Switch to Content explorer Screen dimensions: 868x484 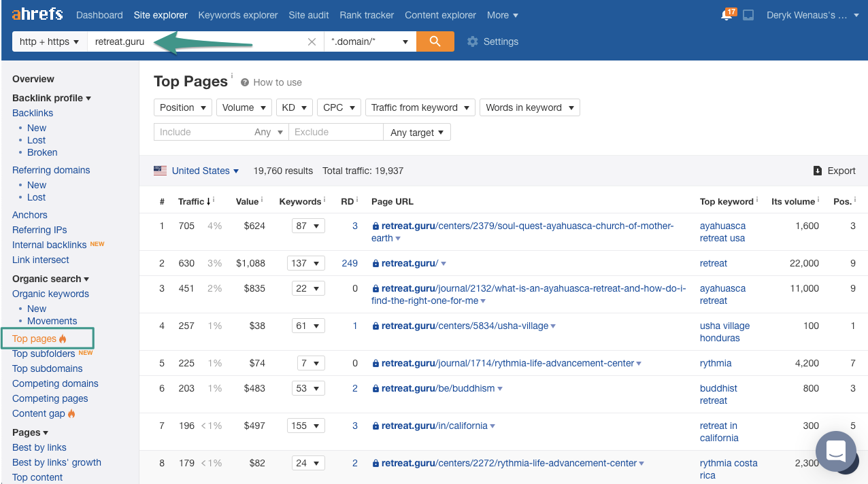441,15
